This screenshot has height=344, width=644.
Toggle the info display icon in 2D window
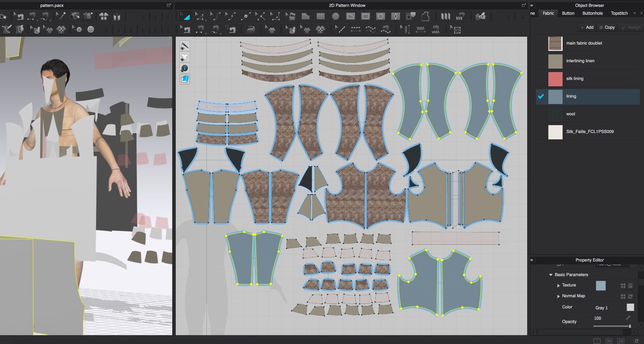coord(185,68)
